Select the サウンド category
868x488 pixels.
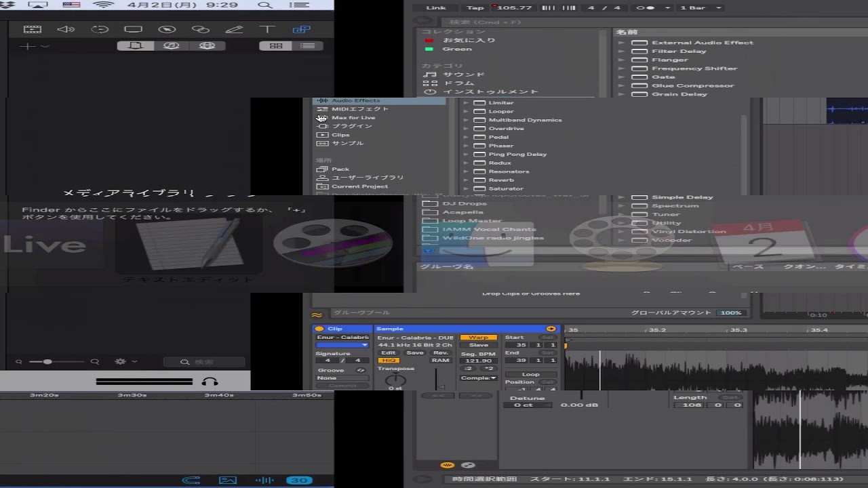coord(465,75)
